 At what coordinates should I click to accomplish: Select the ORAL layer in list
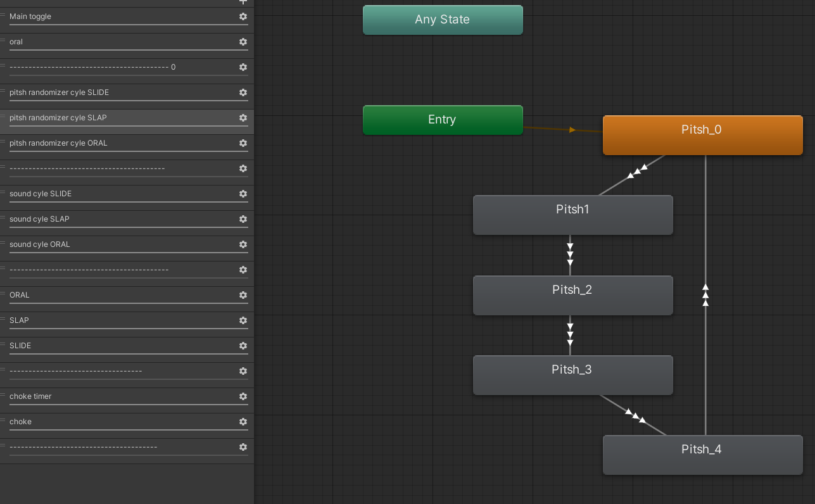pyautogui.click(x=127, y=299)
